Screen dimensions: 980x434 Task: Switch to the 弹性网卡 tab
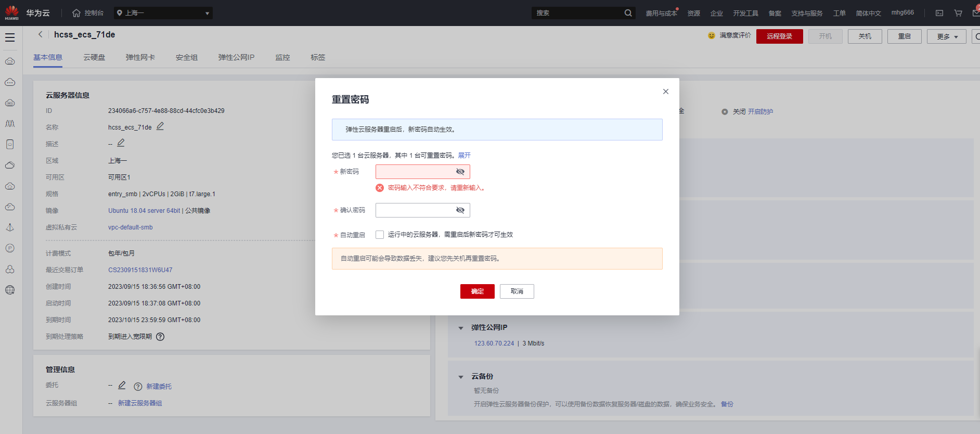(140, 57)
